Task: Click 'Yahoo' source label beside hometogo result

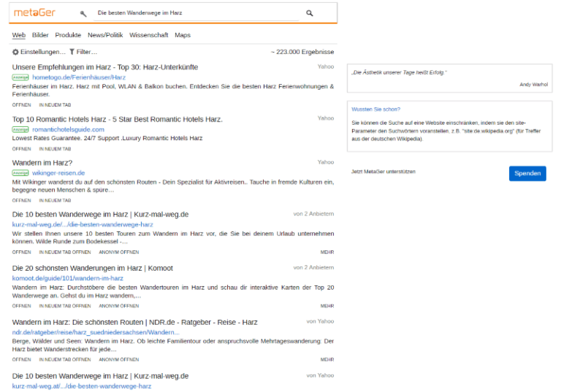Action: tap(326, 66)
